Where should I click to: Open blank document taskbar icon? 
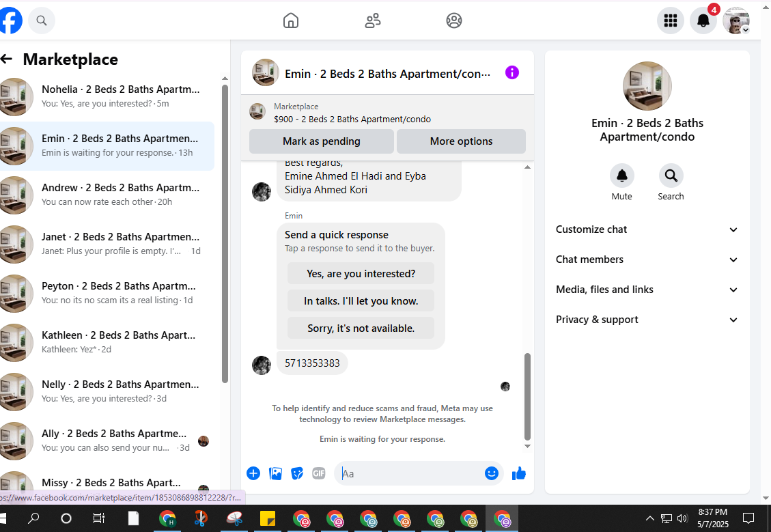[133, 518]
